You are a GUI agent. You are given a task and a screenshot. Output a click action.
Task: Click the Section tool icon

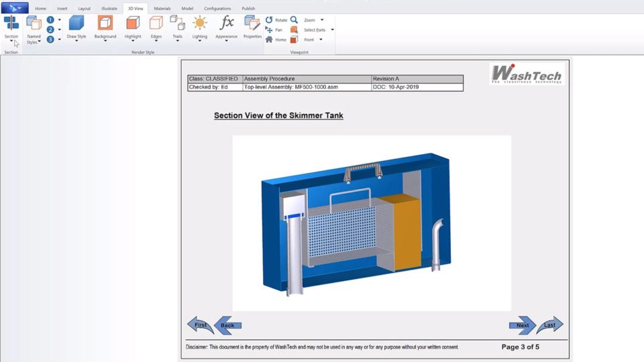[11, 24]
